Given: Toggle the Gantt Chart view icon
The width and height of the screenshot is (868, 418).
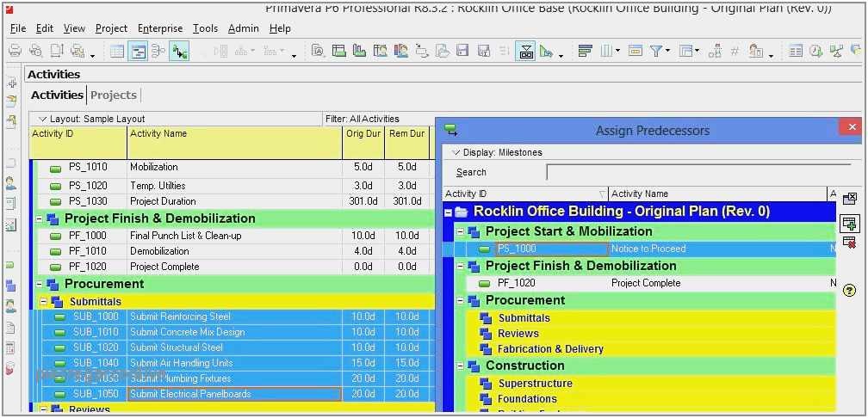Looking at the screenshot, I should [138, 52].
